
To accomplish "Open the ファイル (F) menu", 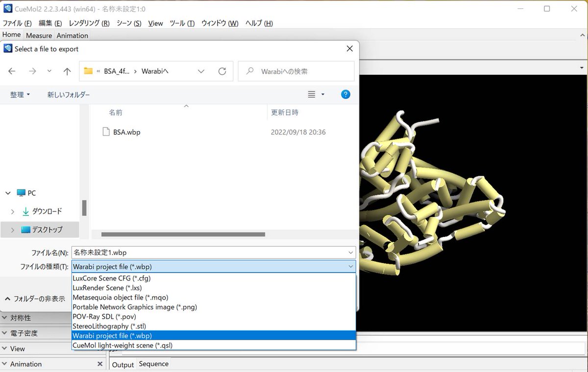I will [x=17, y=23].
